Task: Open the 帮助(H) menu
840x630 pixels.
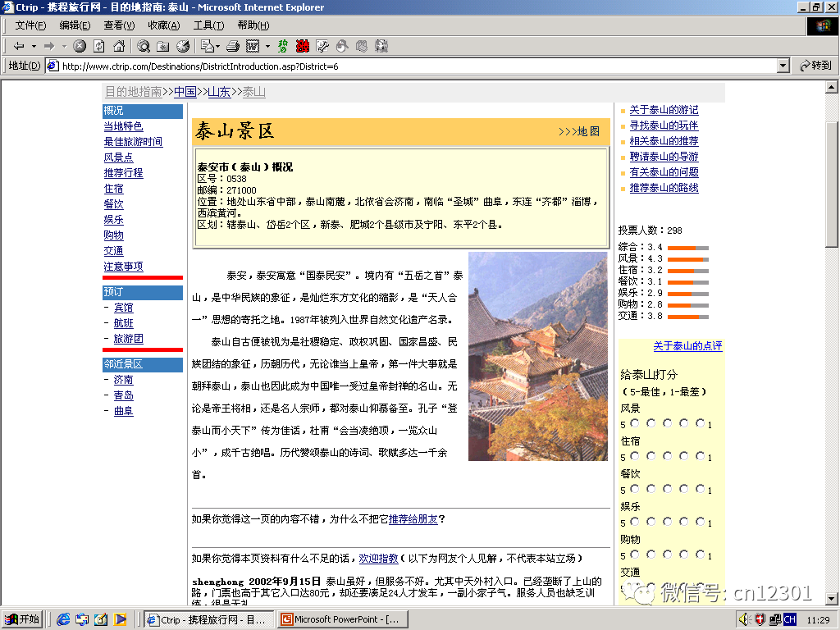Action: click(x=253, y=25)
